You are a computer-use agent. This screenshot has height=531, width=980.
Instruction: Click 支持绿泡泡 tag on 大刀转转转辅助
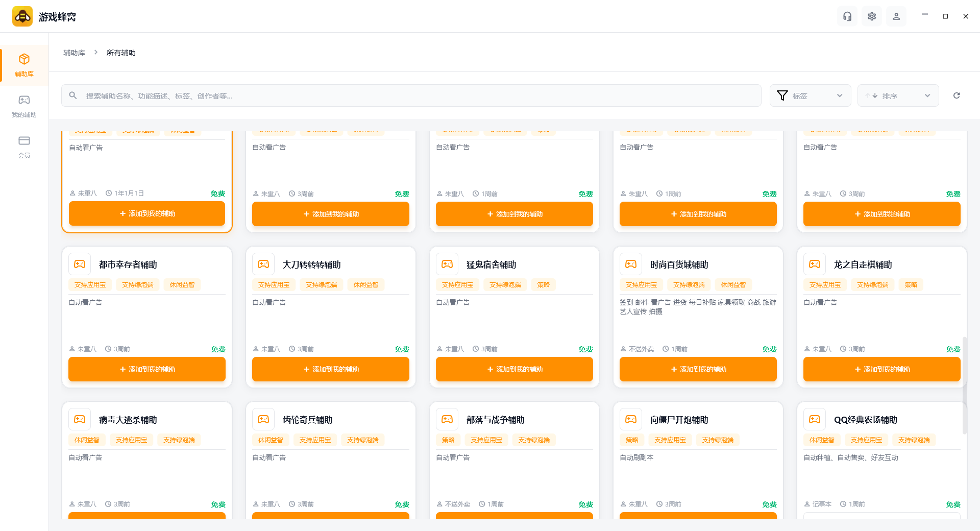(x=322, y=285)
